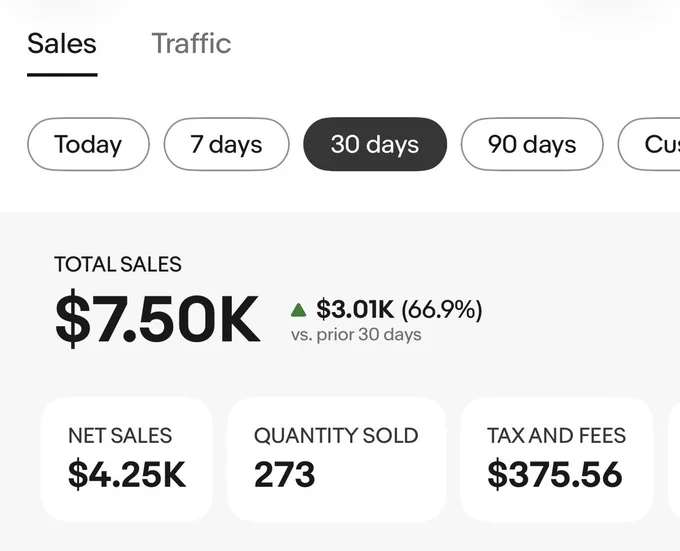680x551 pixels.
Task: Select the 7 days range filter
Action: coord(226,144)
